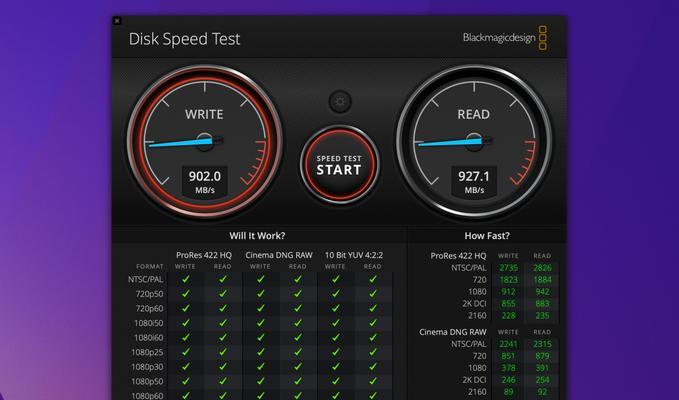This screenshot has height=400, width=679.
Task: Click 1080p30 Cinema DNG read checkmark
Action: pyautogui.click(x=298, y=367)
